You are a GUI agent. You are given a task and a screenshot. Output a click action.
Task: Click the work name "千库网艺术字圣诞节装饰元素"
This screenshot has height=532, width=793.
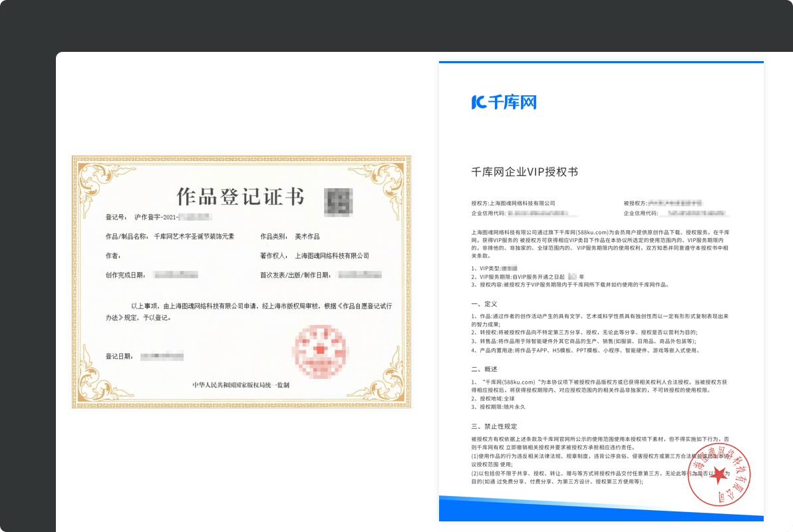point(194,237)
